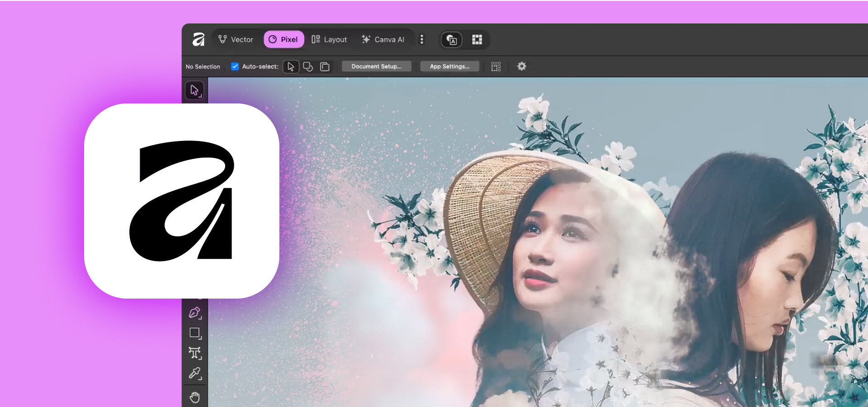Open the three-dot more studios menu
The height and width of the screenshot is (407, 868).
(x=422, y=40)
